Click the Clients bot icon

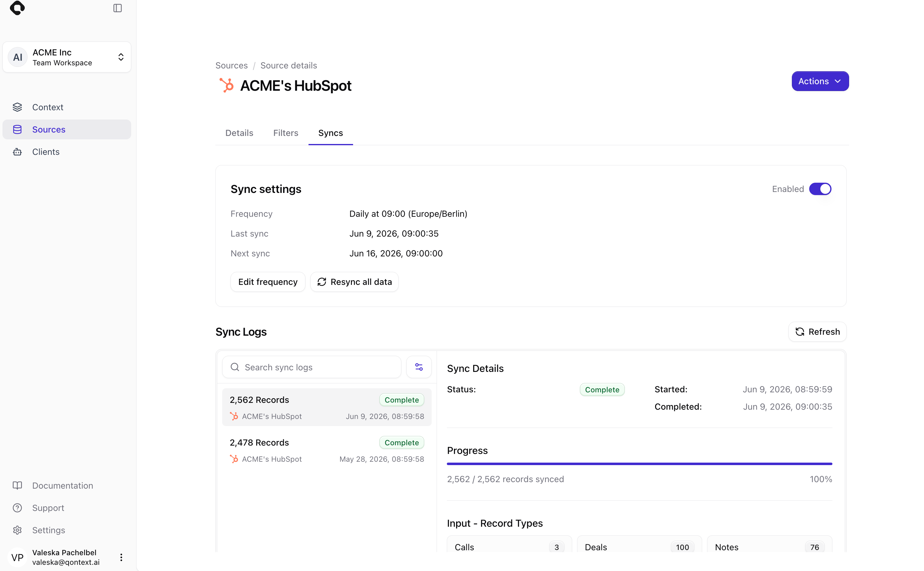point(17,152)
